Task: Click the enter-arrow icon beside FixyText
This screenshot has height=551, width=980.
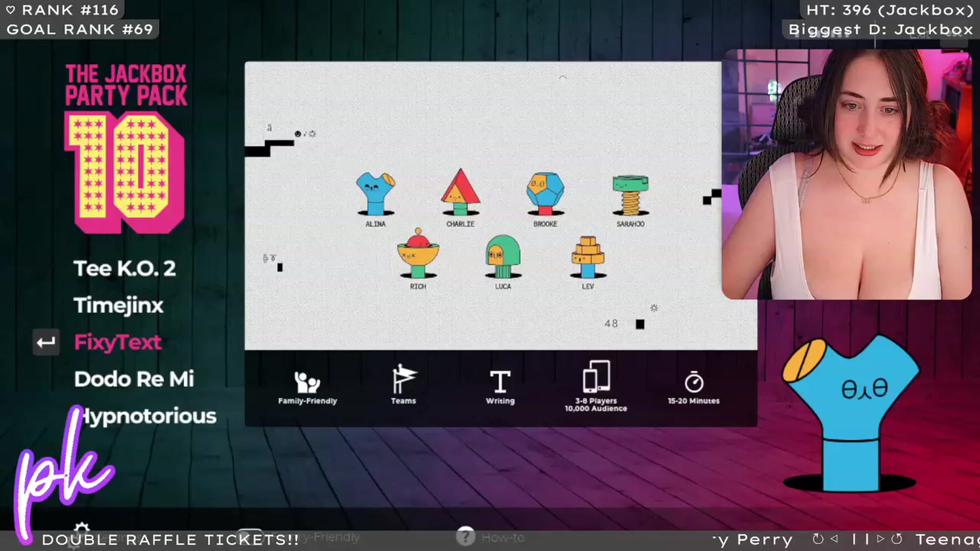Action: pyautogui.click(x=46, y=342)
